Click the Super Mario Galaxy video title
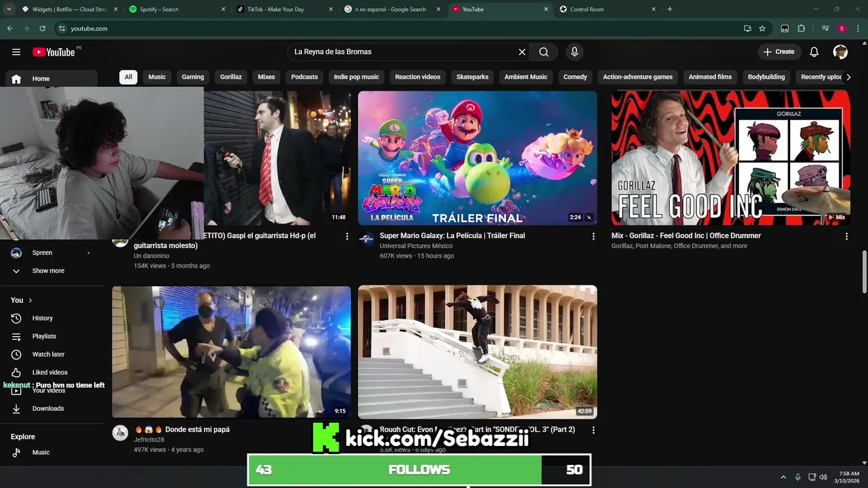 [452, 236]
